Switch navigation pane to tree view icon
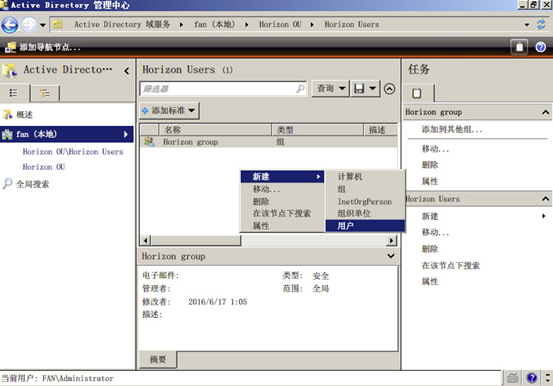 pyautogui.click(x=44, y=93)
